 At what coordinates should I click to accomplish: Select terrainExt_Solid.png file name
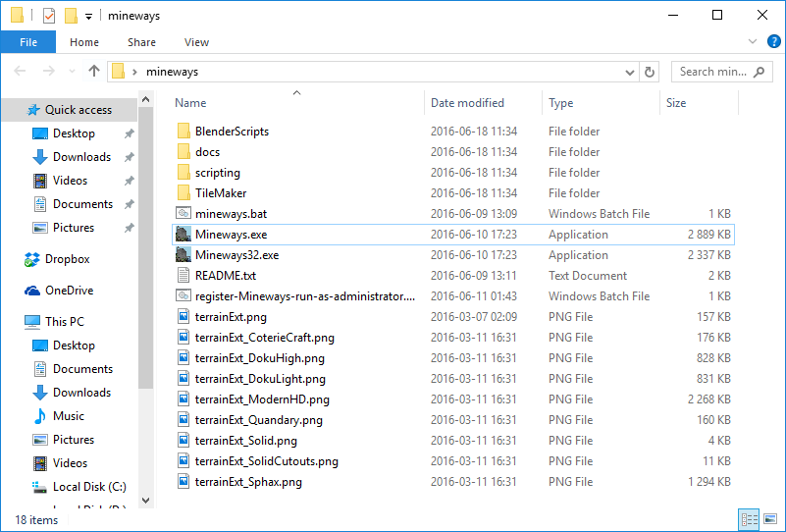(x=246, y=441)
